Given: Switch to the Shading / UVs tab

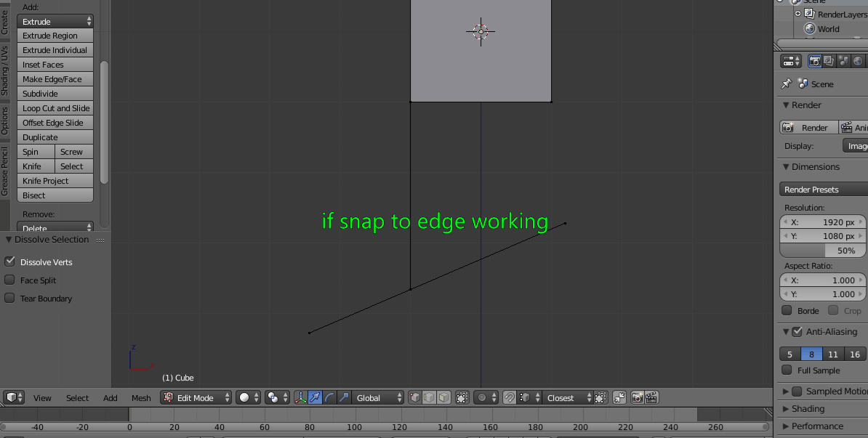Looking at the screenshot, I should [5, 70].
